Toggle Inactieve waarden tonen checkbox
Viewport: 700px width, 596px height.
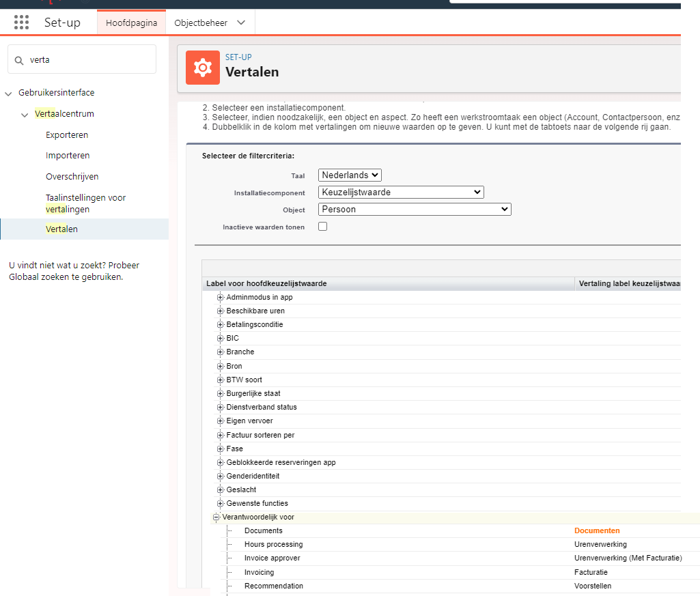323,227
